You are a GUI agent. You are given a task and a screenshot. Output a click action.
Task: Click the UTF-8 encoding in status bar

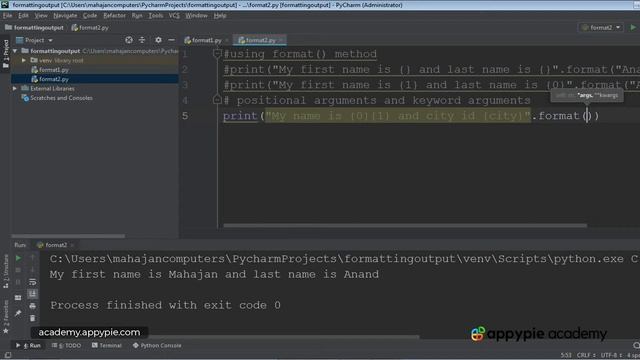click(x=611, y=356)
